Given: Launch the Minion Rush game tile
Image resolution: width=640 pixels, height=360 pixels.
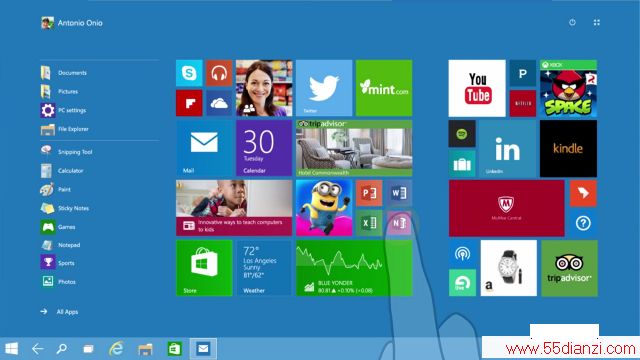Looking at the screenshot, I should (x=324, y=208).
